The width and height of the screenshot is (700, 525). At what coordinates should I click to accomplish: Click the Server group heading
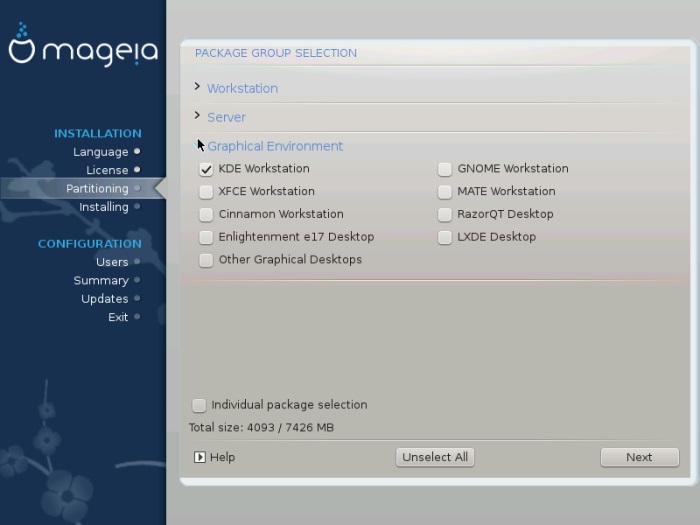[x=226, y=117]
